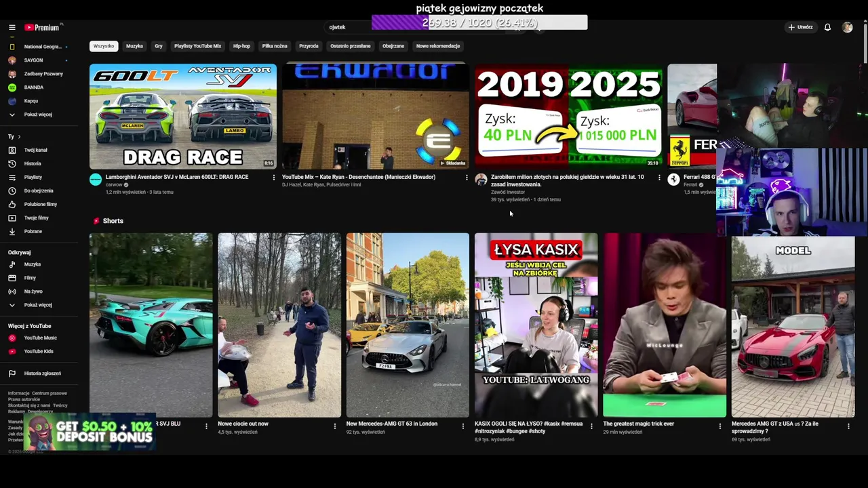Select the Gry filter chip
Image resolution: width=868 pixels, height=488 pixels.
click(159, 46)
